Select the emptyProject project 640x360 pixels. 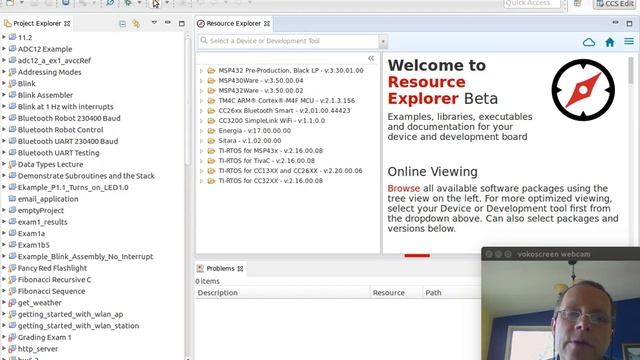point(41,211)
